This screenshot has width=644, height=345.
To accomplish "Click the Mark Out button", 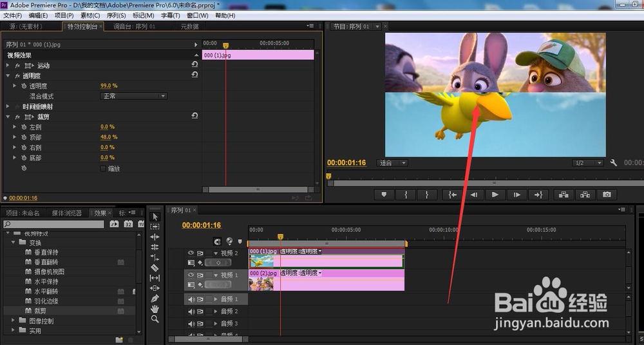I will point(427,195).
